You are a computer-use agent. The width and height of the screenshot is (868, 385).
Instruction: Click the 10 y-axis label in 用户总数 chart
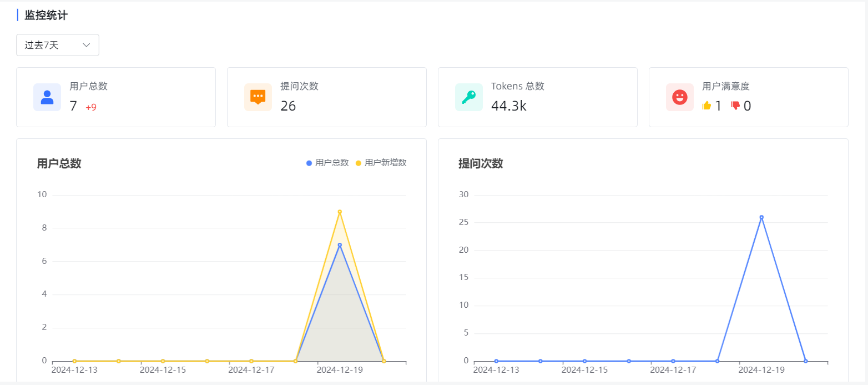click(x=42, y=194)
